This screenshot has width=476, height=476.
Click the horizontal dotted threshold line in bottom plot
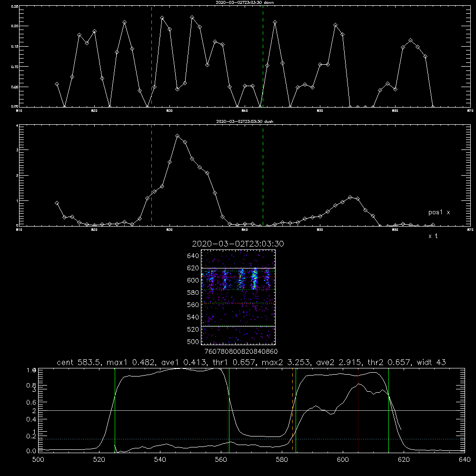click(251, 439)
